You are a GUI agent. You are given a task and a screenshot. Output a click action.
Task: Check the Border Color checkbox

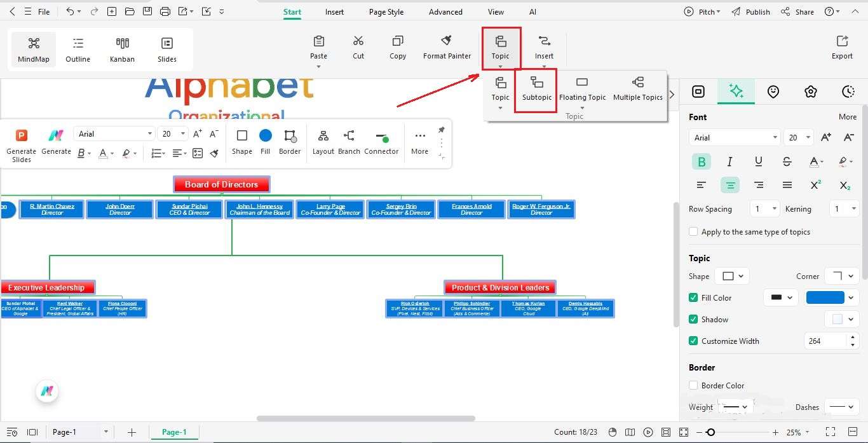coord(693,385)
